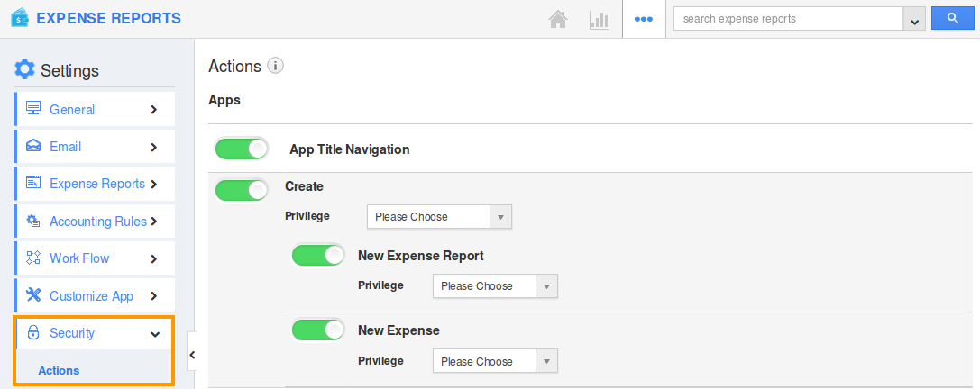Screen dimensions: 980x389
Task: Expand the Accounting Rules chevron arrow
Action: click(x=154, y=221)
